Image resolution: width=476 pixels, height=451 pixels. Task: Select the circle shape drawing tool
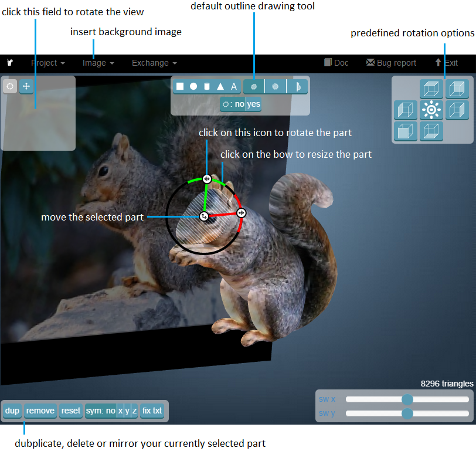click(193, 86)
